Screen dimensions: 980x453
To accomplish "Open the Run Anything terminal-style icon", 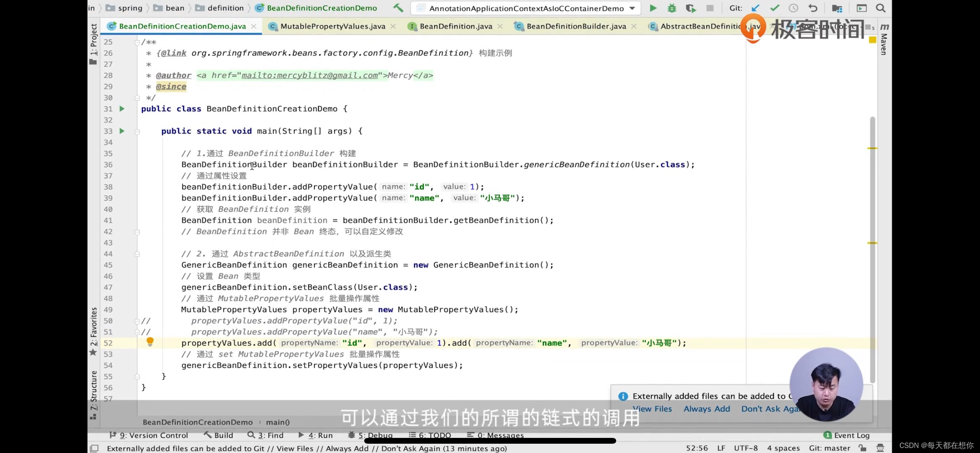I will 862,8.
